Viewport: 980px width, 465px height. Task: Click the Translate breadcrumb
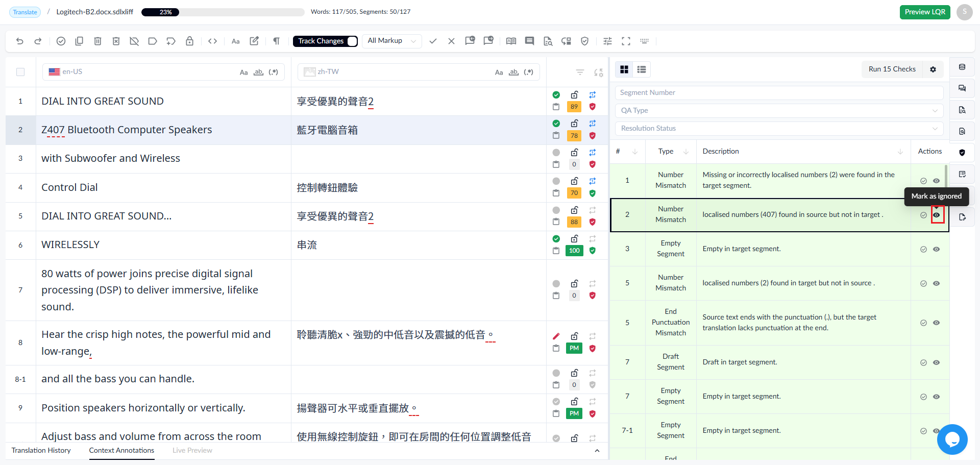tap(25, 12)
